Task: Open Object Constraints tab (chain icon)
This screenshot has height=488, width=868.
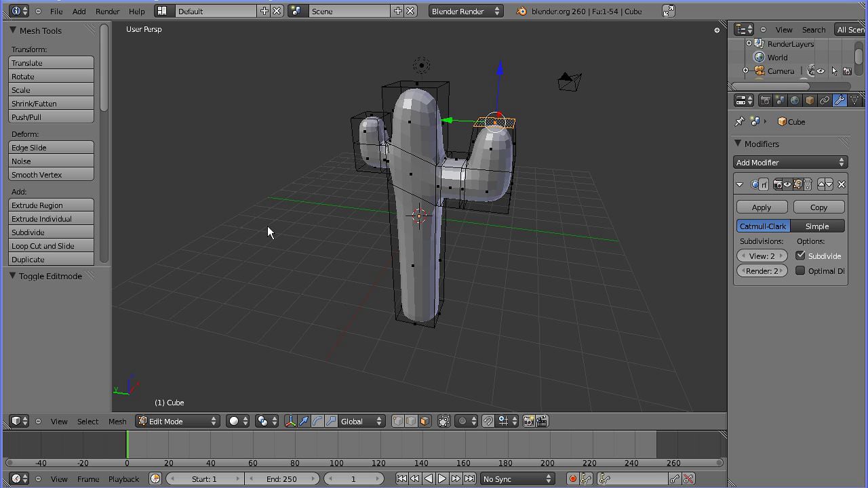Action: [x=825, y=100]
